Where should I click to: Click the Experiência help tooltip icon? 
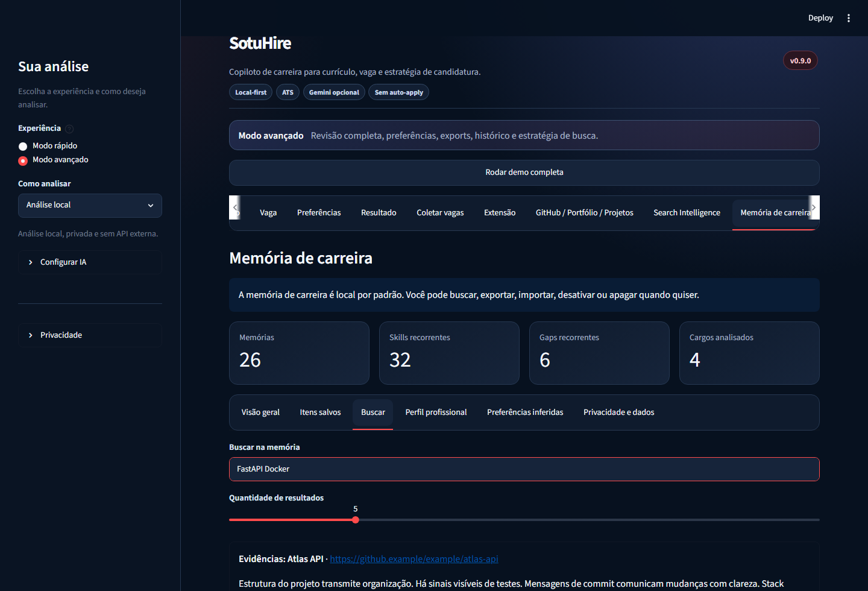69,128
